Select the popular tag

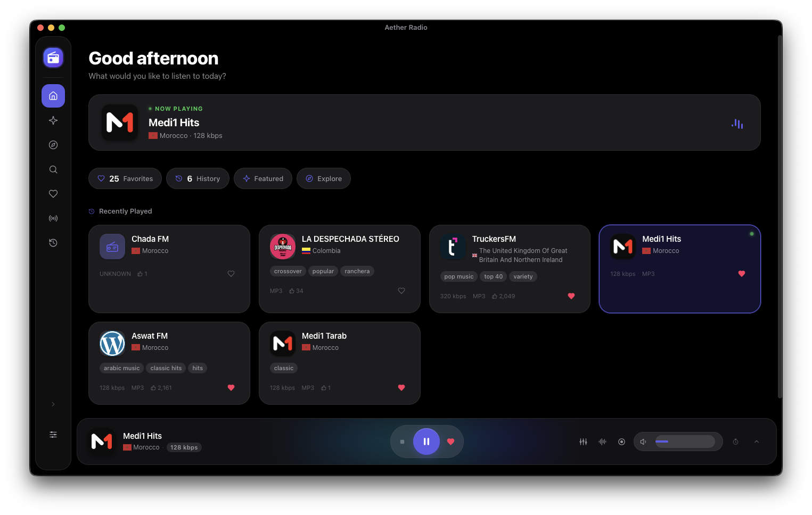pyautogui.click(x=323, y=271)
